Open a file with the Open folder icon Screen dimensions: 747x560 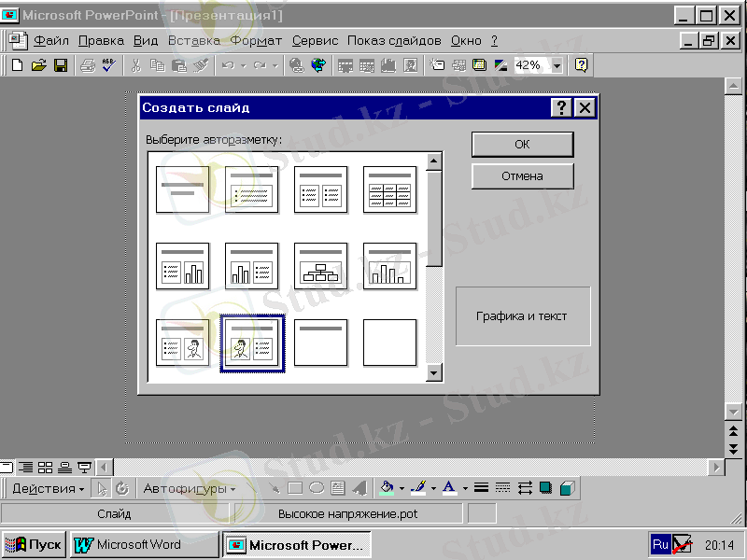click(x=38, y=65)
